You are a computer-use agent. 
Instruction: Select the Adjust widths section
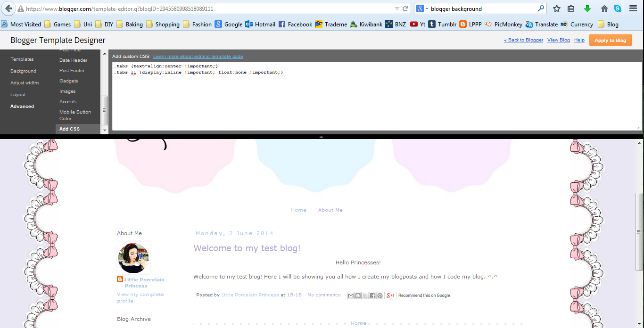(x=25, y=83)
